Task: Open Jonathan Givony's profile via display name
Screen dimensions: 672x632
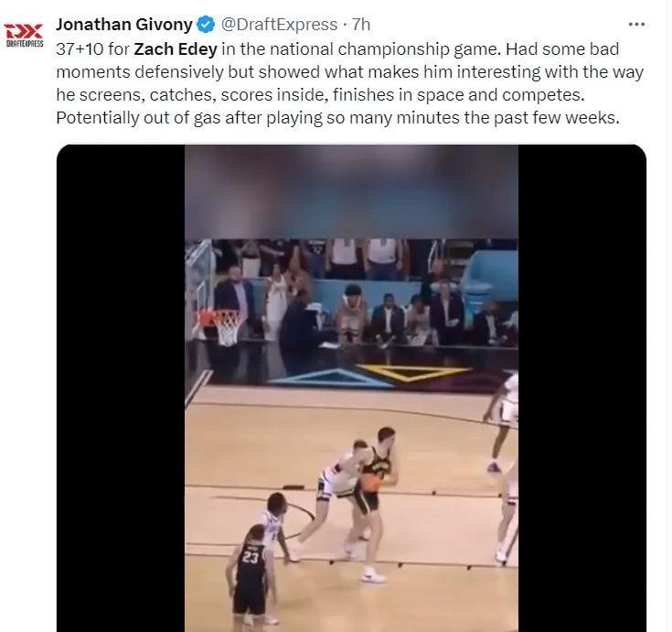Action: (x=124, y=25)
